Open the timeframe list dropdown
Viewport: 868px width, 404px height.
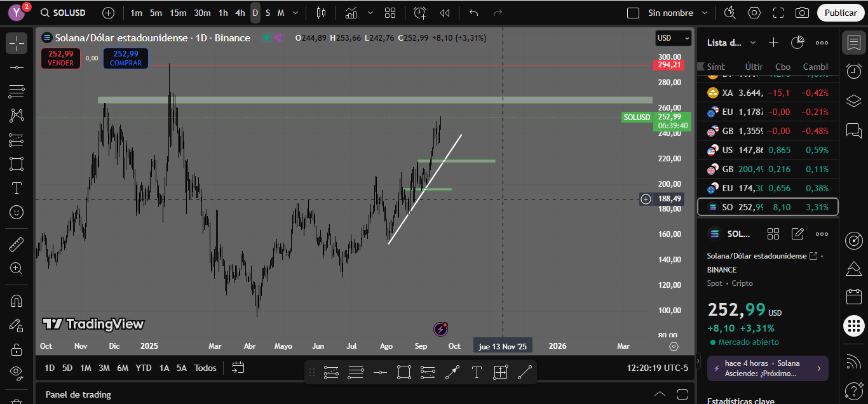pyautogui.click(x=297, y=13)
